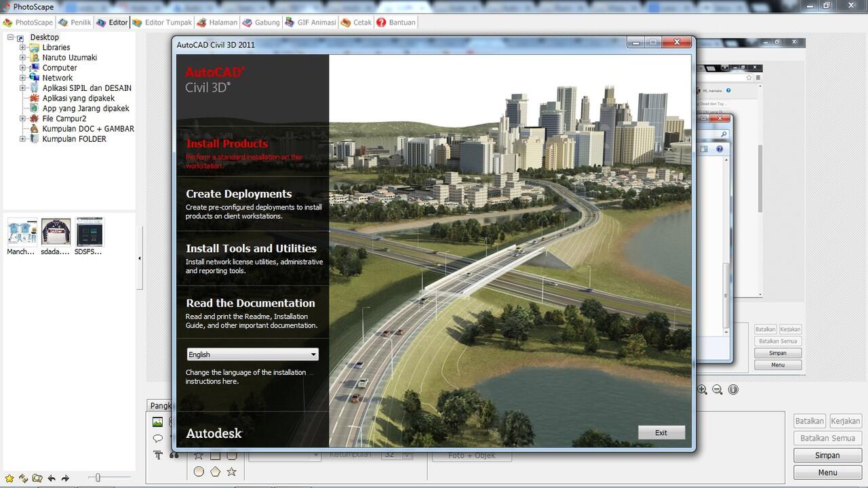The height and width of the screenshot is (488, 868).
Task: Click the zoom out magnifier icon
Action: point(717,390)
